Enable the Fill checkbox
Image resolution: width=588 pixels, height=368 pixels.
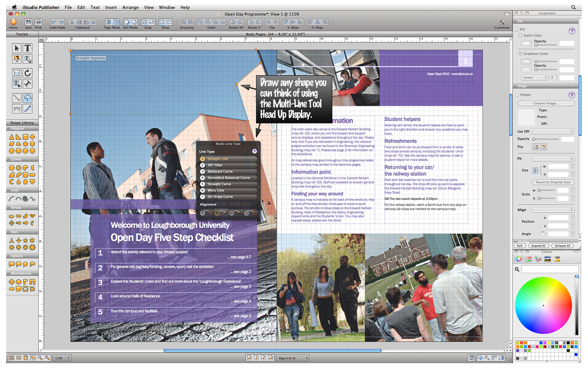pos(517,29)
